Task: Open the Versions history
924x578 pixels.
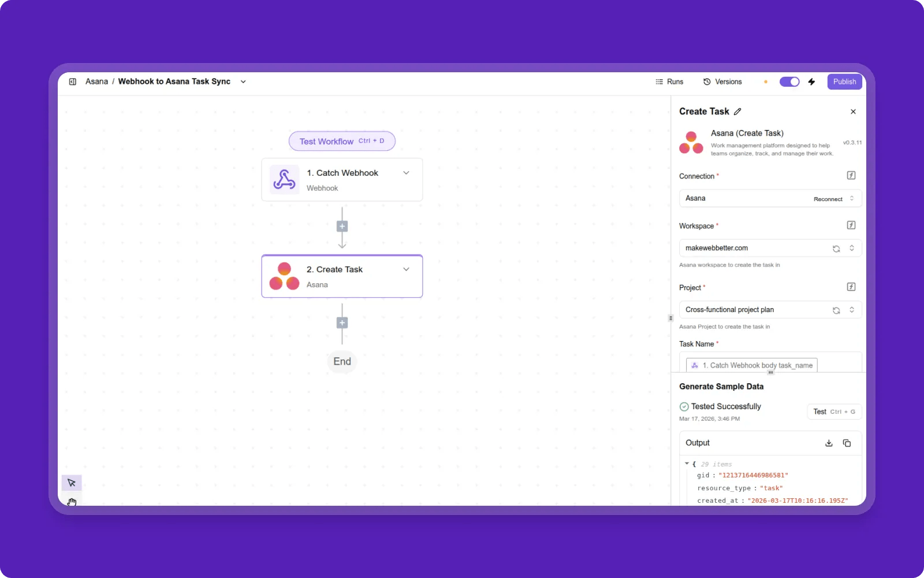Action: (x=722, y=81)
